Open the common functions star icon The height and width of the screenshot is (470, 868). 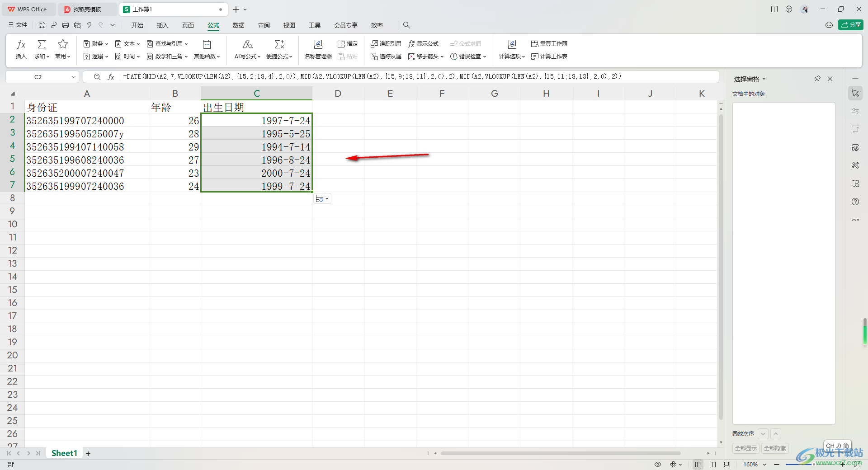[x=63, y=44]
